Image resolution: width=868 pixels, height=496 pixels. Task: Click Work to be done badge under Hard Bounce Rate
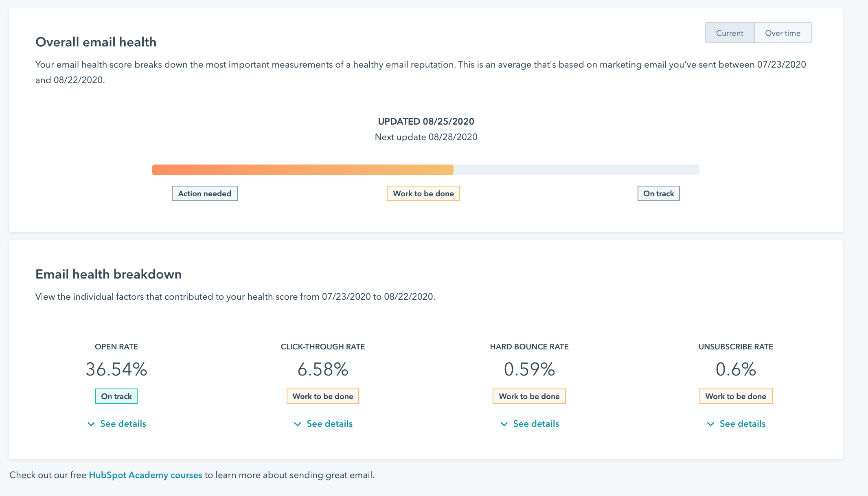pos(529,396)
